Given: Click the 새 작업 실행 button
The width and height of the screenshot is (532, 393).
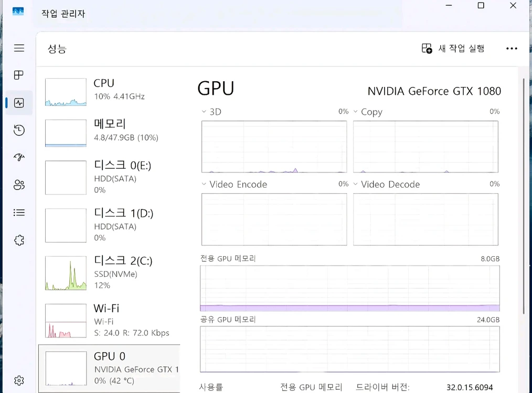Looking at the screenshot, I should [x=453, y=48].
